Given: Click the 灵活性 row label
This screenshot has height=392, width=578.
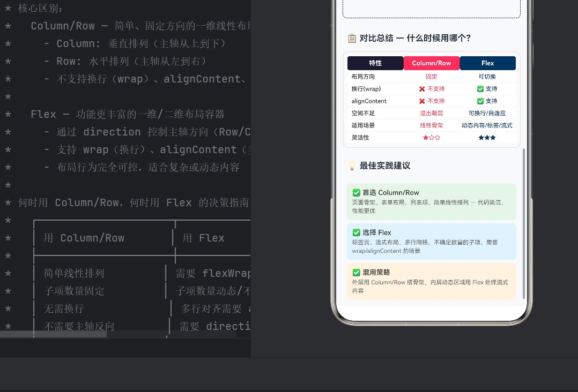Looking at the screenshot, I should point(360,137).
